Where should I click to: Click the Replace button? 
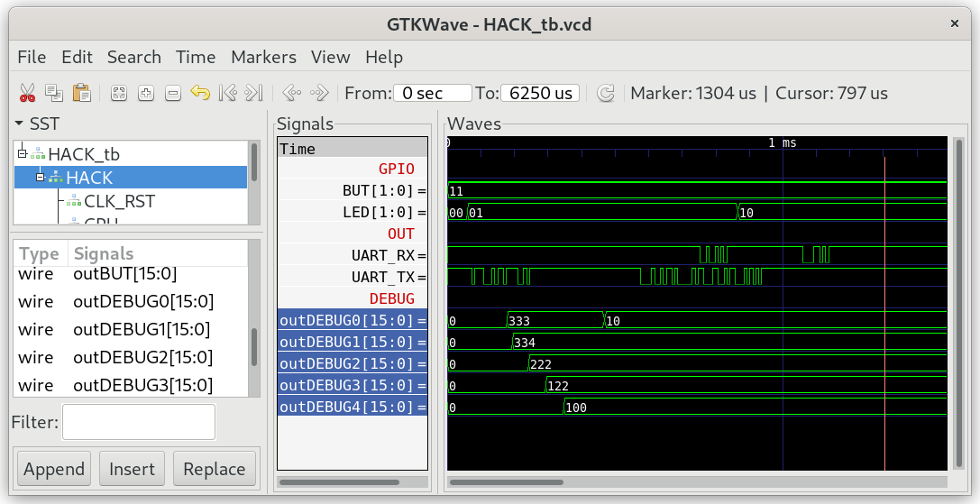pyautogui.click(x=215, y=469)
